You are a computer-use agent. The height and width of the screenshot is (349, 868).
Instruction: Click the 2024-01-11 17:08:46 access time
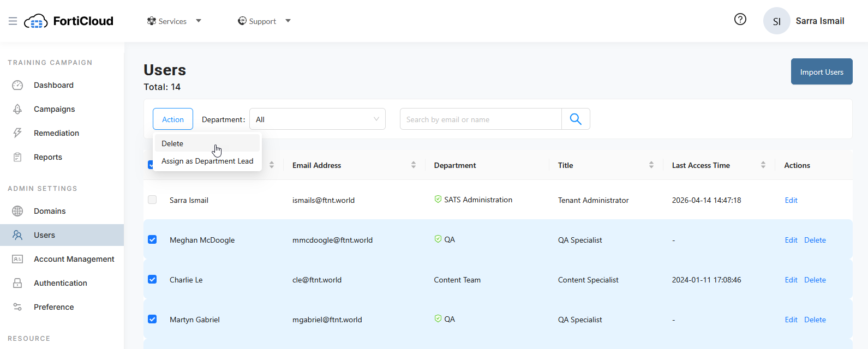pyautogui.click(x=707, y=280)
